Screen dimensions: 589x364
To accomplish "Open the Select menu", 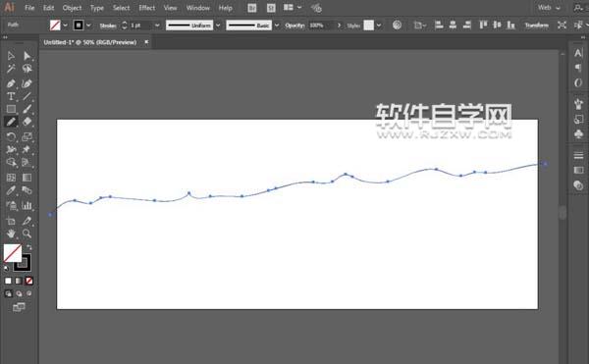I will pyautogui.click(x=121, y=8).
